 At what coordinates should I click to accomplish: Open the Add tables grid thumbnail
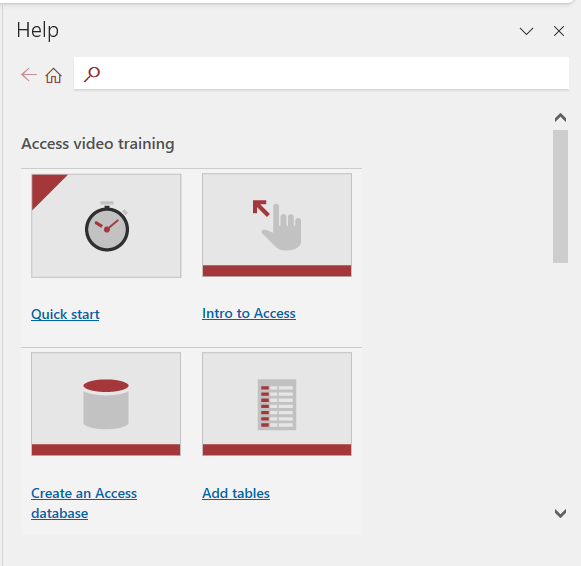pyautogui.click(x=277, y=404)
